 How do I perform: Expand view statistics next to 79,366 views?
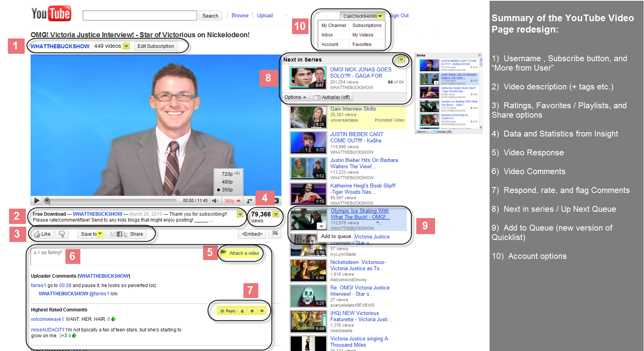(x=276, y=214)
